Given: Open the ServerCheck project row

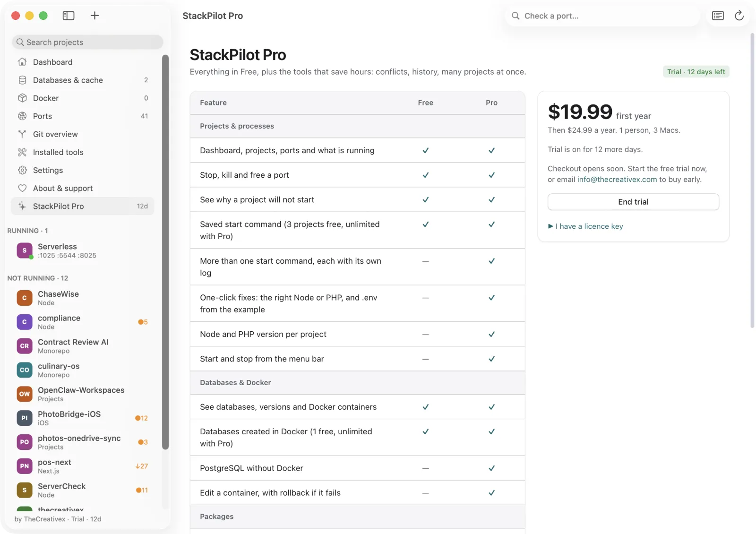Looking at the screenshot, I should tap(82, 490).
